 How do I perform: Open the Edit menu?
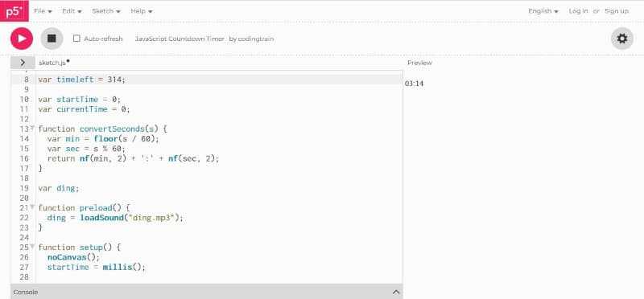pos(72,11)
